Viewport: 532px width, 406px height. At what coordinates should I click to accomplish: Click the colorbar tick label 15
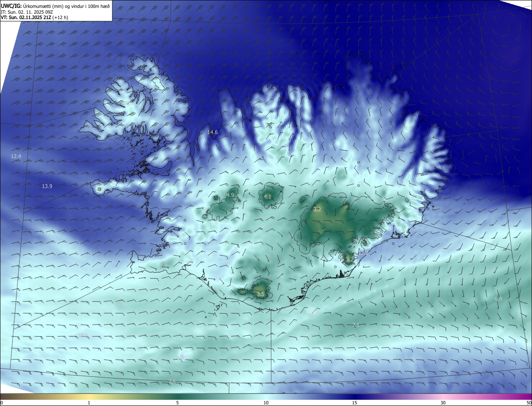(x=355, y=403)
